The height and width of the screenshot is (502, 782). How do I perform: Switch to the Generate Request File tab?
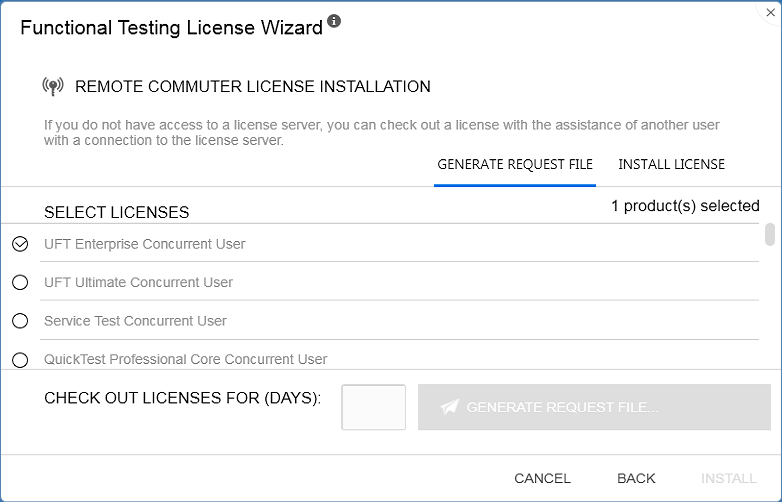(x=515, y=164)
